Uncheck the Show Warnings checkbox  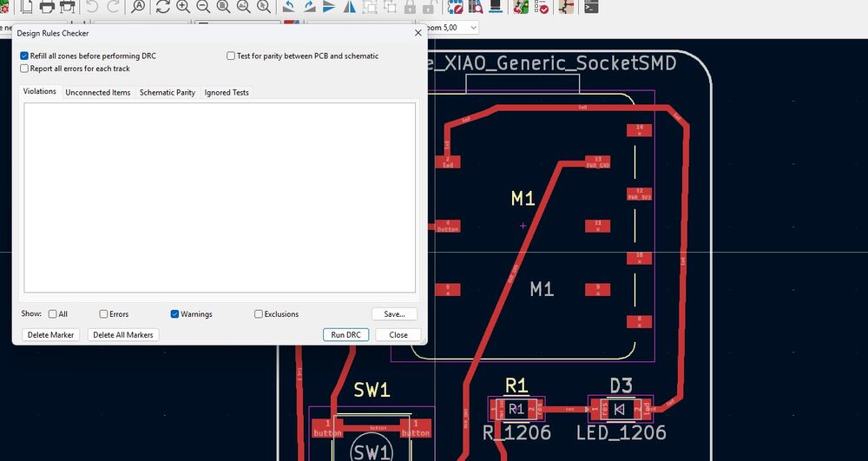[175, 313]
